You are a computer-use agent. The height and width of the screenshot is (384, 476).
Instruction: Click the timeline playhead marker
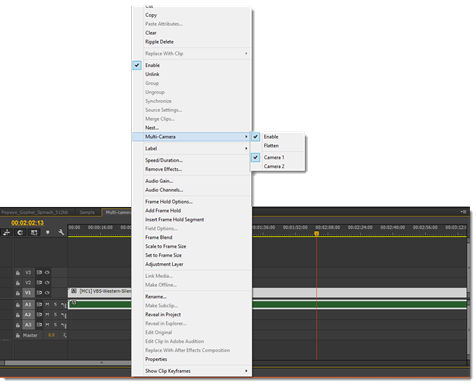point(316,234)
